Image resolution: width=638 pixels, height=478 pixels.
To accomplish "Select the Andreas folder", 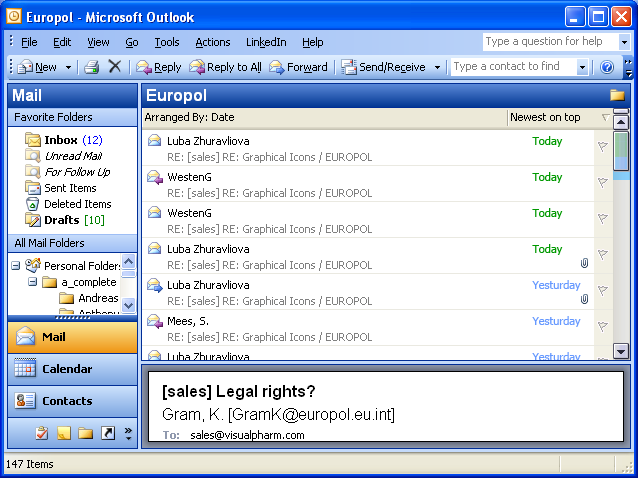I will pyautogui.click(x=89, y=298).
